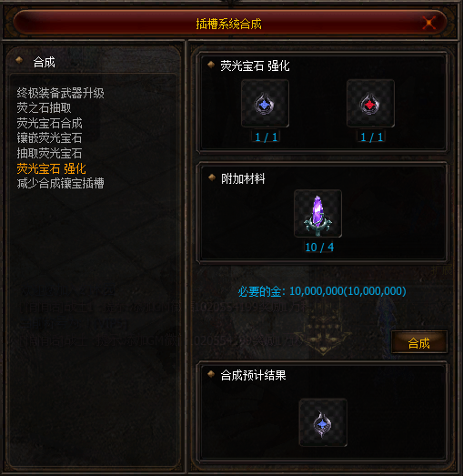Click the 1/1 counter under blue gem

coord(267,137)
